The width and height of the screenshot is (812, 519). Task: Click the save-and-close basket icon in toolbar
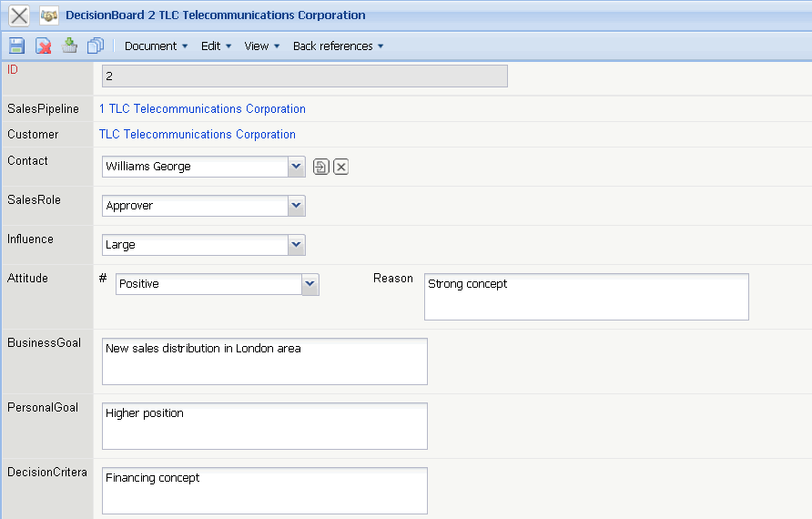click(x=69, y=46)
